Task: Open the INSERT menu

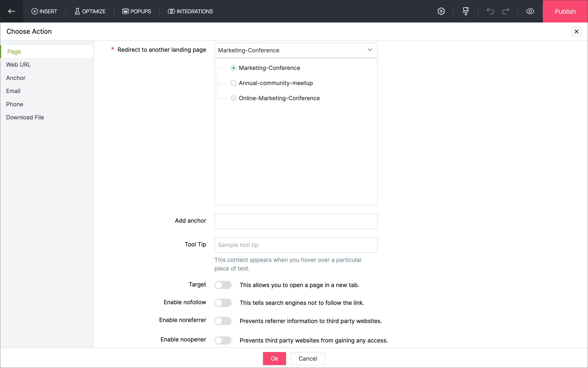Action: point(44,11)
